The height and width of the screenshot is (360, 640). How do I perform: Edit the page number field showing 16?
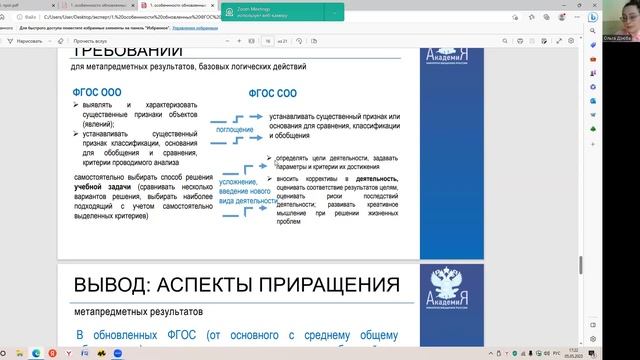pos(268,41)
